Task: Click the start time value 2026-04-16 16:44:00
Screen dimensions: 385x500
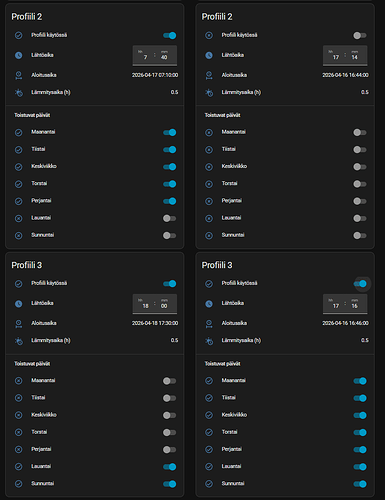Action: pyautogui.click(x=345, y=75)
